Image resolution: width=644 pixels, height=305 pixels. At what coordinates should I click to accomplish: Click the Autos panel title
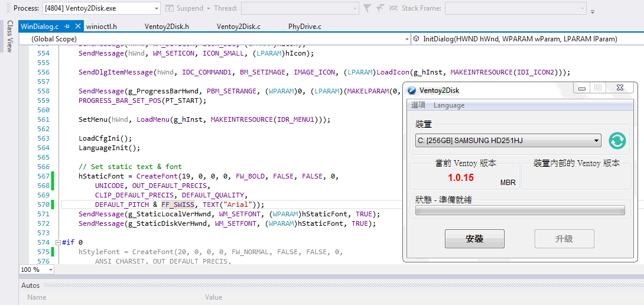30,285
